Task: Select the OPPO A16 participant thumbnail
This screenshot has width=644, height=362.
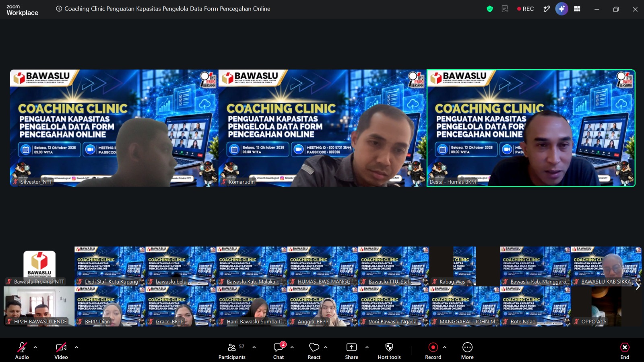Action: (606, 306)
